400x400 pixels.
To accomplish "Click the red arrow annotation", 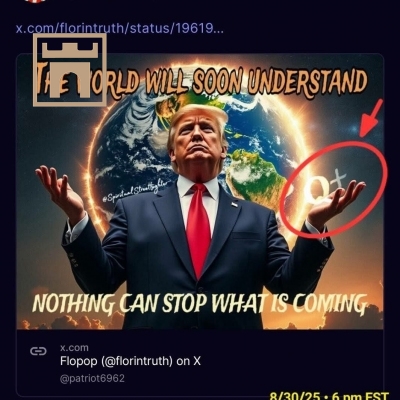I will pos(372,119).
